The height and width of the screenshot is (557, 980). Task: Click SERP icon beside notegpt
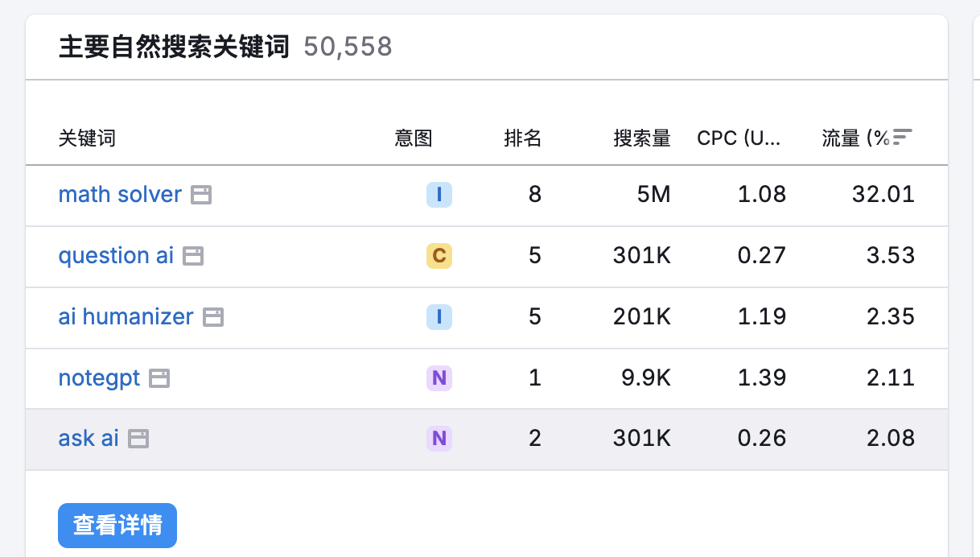coord(159,378)
